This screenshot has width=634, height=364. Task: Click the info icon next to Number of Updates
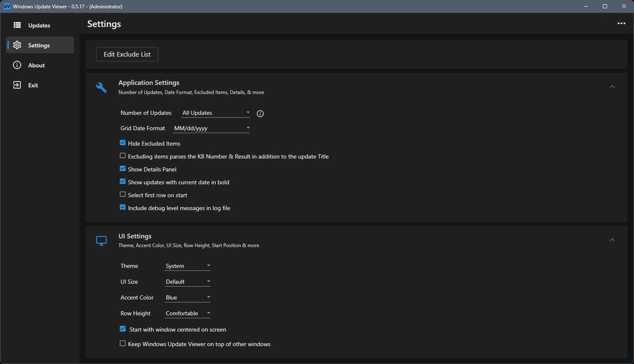point(260,114)
